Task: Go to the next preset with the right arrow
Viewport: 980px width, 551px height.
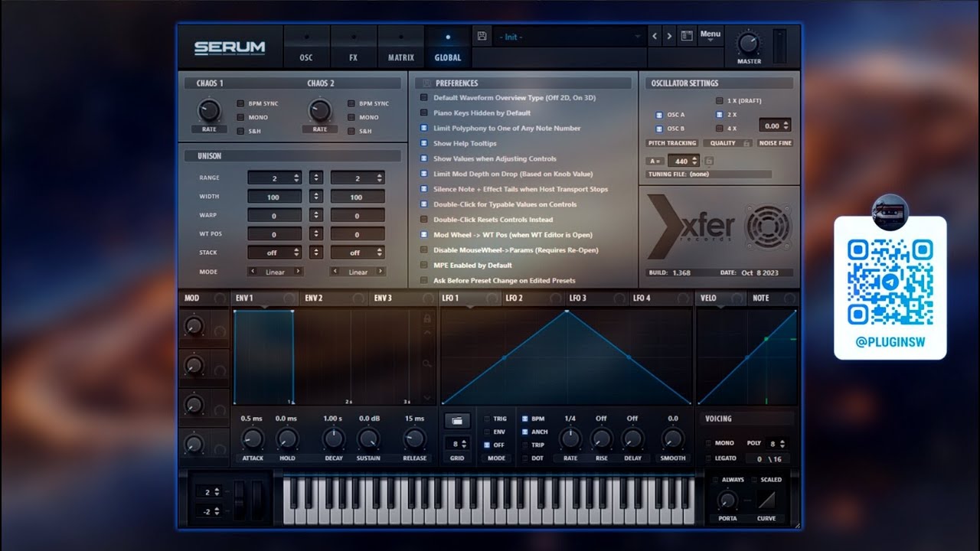Action: click(669, 36)
